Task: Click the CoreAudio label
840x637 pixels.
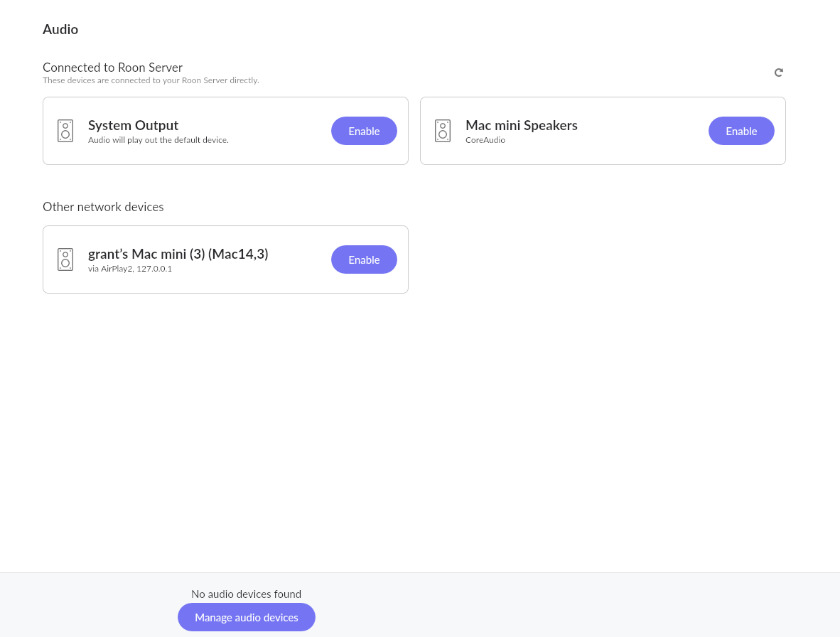Action: click(485, 140)
